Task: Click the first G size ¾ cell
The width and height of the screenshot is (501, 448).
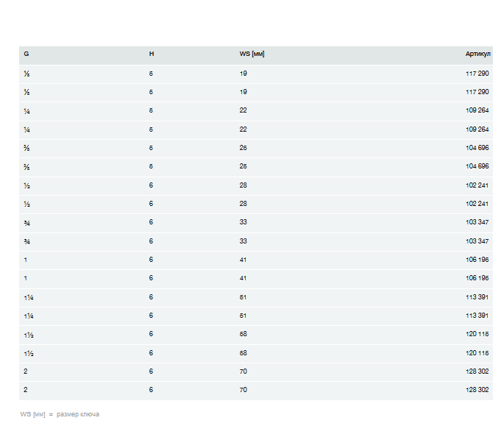Action: coord(26,222)
